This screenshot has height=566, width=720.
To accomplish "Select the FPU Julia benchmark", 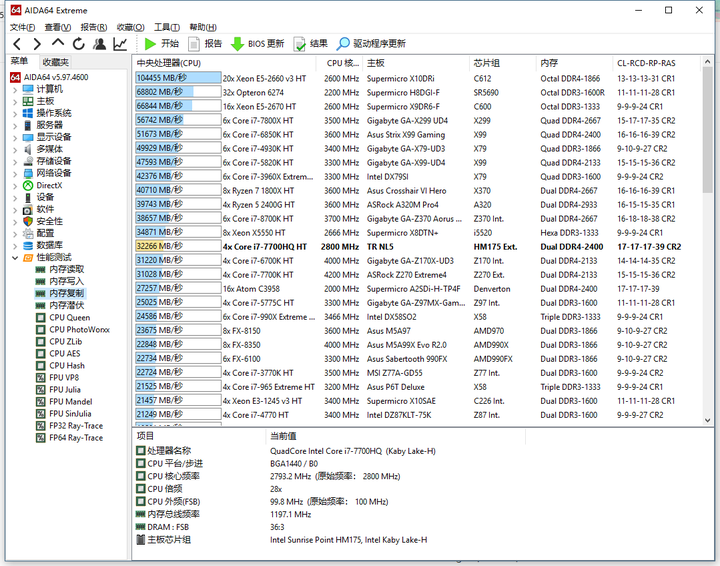I will coord(65,389).
